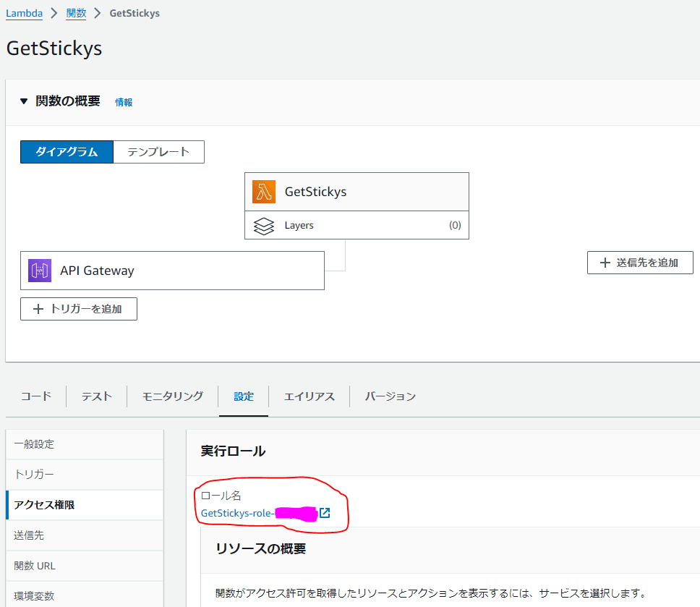
Task: Click the Layers count (0)
Action: point(455,225)
